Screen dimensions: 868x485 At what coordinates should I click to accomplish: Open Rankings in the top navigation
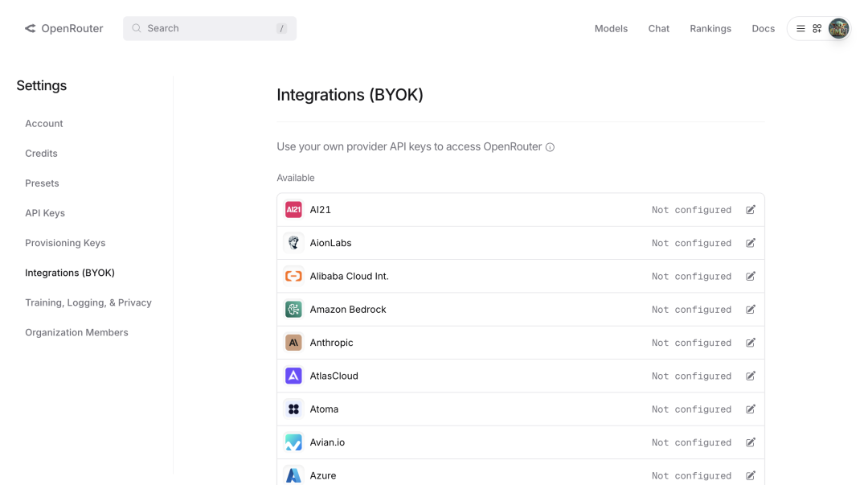[x=710, y=28]
